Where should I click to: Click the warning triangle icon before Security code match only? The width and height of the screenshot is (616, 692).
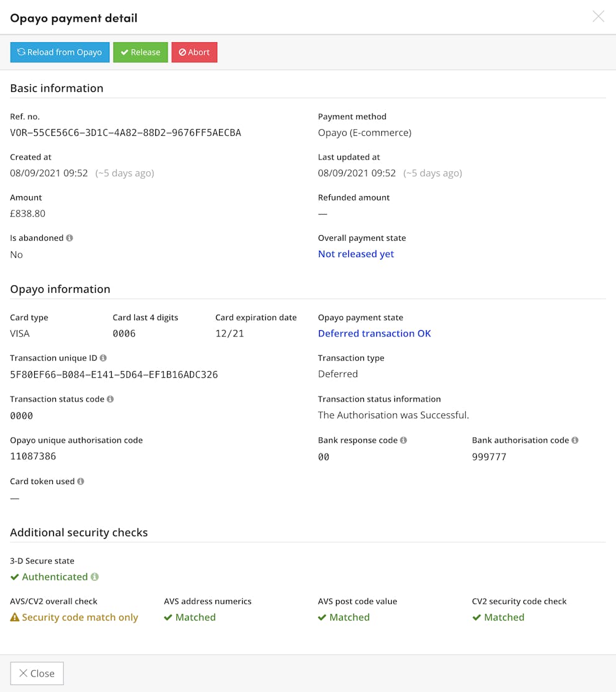(14, 617)
